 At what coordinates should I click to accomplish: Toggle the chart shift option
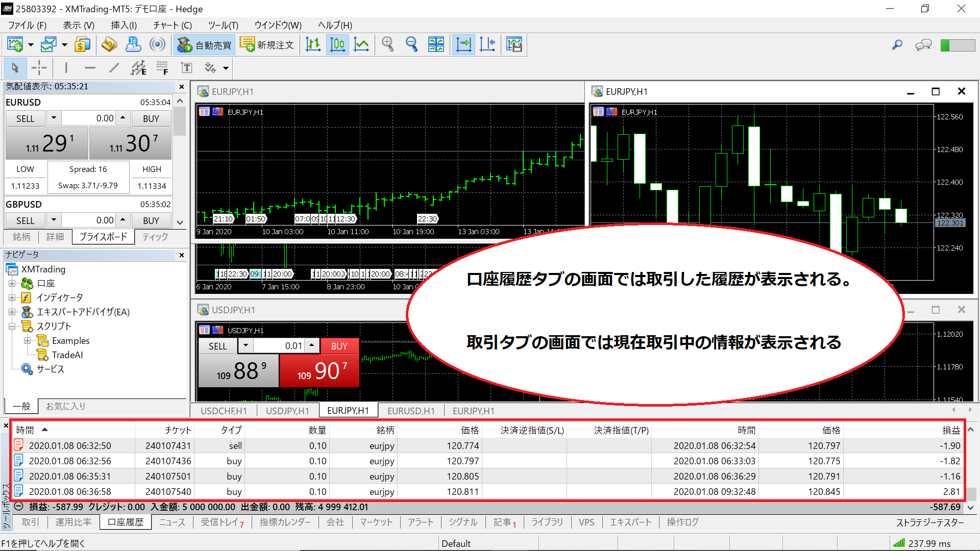click(487, 44)
